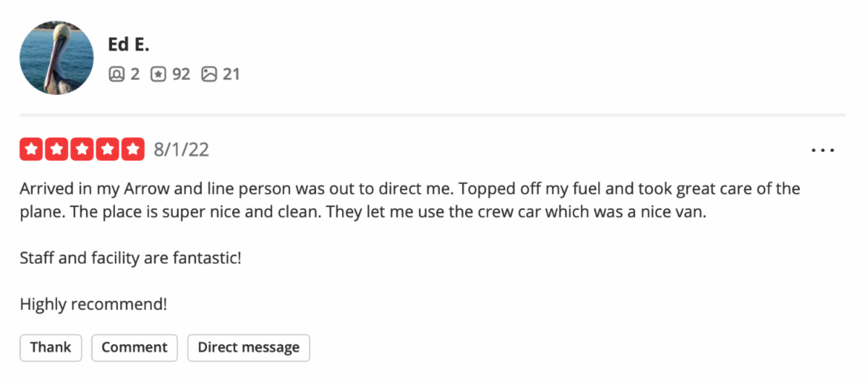Open Direct message to the reviewer
Image resolution: width=868 pixels, height=385 pixels.
tap(248, 347)
